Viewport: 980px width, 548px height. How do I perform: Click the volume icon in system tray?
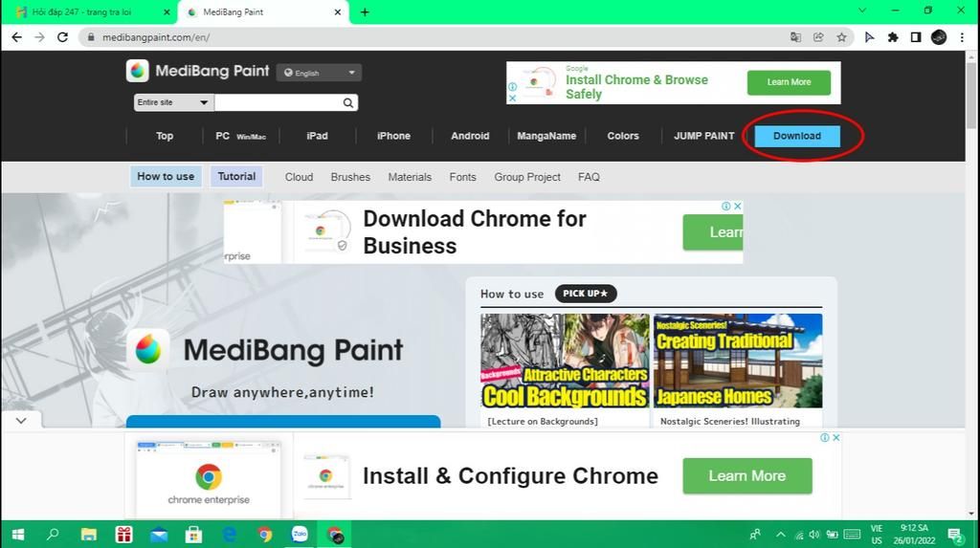[x=813, y=535]
